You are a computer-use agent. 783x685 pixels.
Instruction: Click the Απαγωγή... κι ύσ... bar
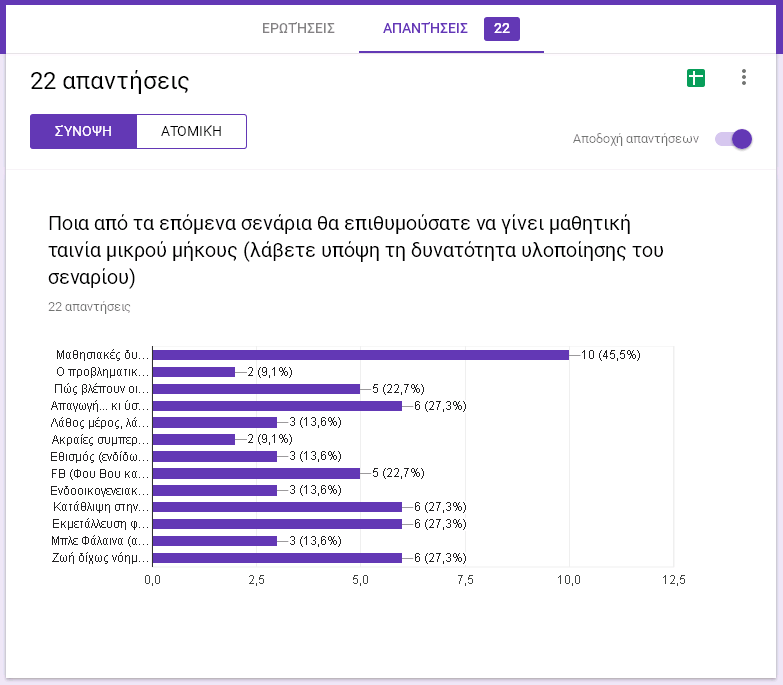click(277, 406)
